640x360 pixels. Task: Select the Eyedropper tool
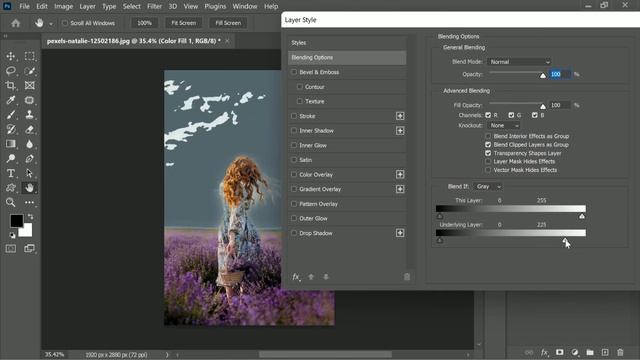[11, 100]
